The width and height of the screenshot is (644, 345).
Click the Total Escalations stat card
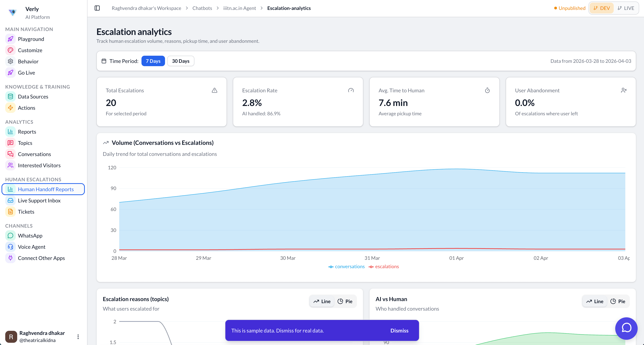tap(161, 102)
